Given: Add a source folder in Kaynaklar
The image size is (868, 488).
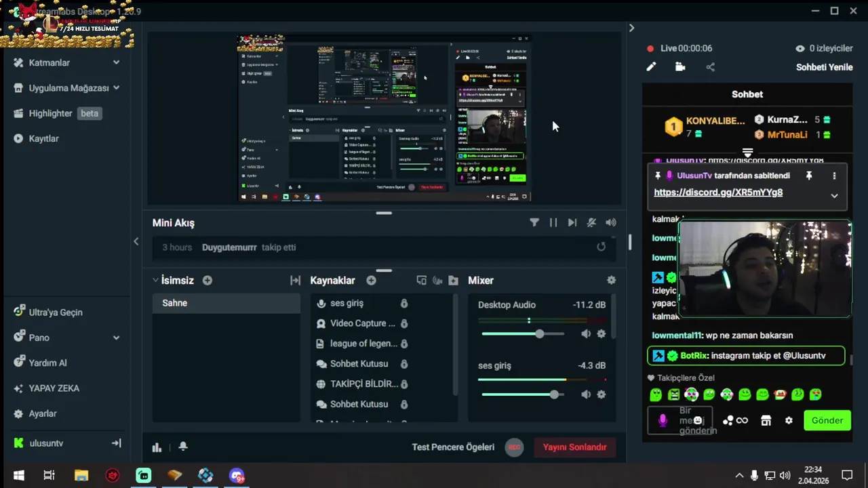Looking at the screenshot, I should point(453,280).
